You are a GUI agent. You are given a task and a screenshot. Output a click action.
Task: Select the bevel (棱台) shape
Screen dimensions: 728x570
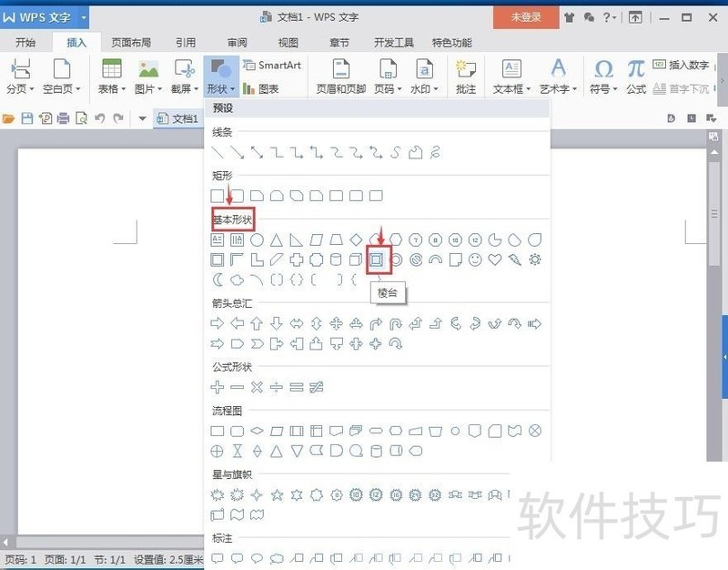376,260
